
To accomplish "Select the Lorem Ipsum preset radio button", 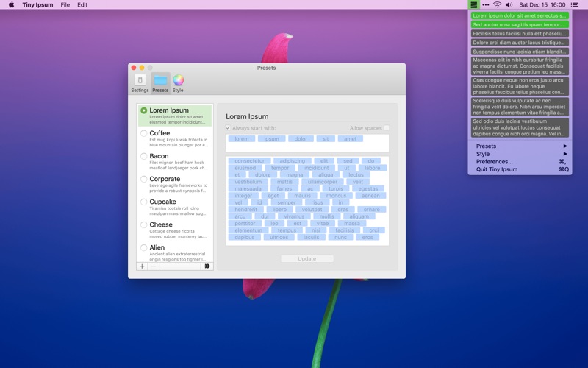I will pos(143,110).
